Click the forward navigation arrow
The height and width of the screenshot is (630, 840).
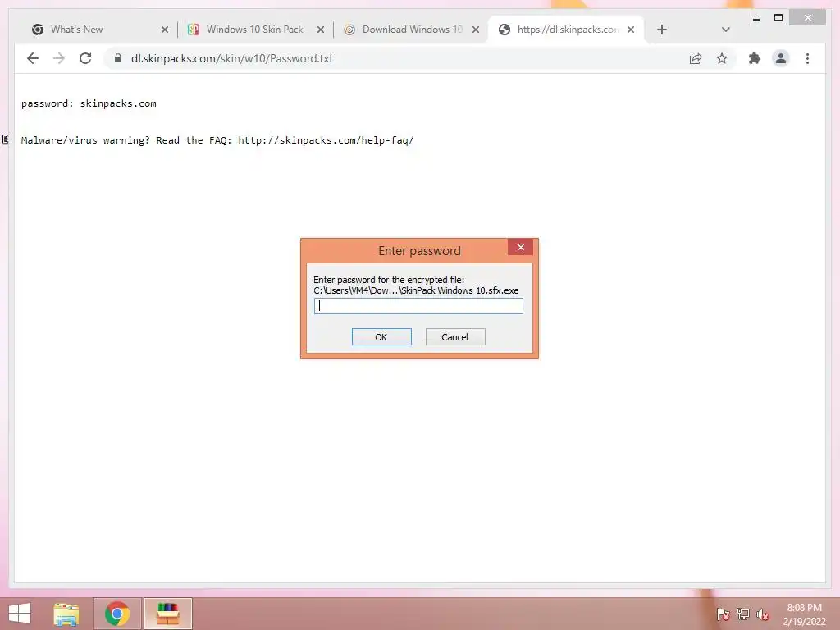59,58
